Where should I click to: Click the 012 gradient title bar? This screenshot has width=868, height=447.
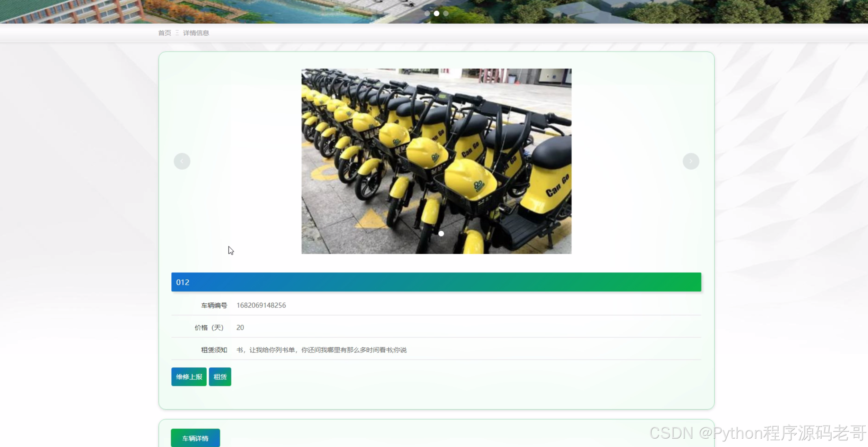[436, 282]
